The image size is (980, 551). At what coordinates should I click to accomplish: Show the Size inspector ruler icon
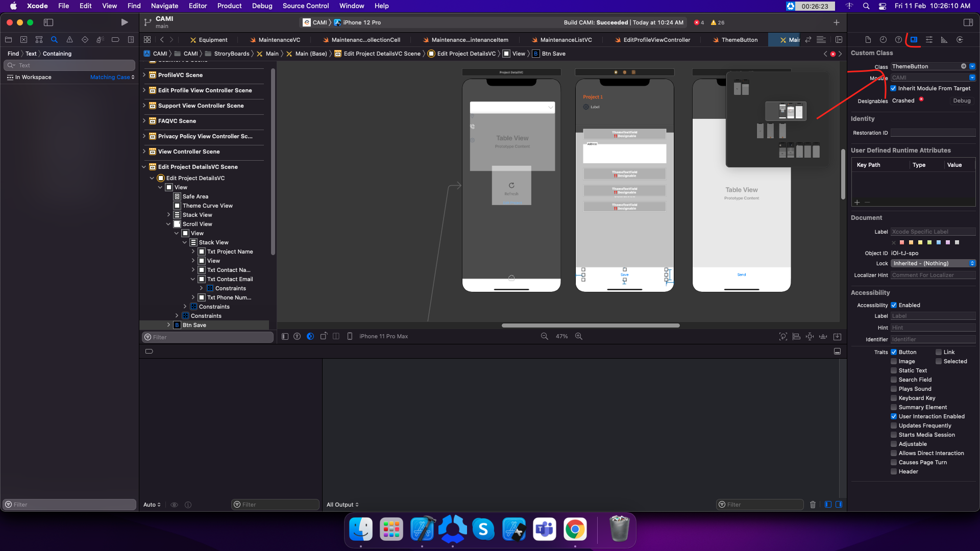[x=944, y=40]
